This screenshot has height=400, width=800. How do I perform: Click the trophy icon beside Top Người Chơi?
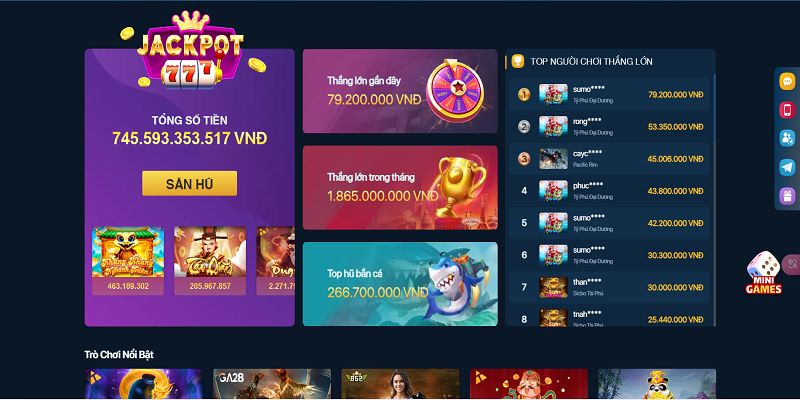click(518, 62)
